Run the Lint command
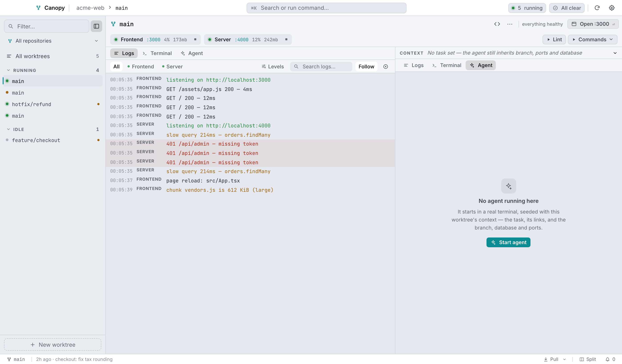 click(x=554, y=40)
